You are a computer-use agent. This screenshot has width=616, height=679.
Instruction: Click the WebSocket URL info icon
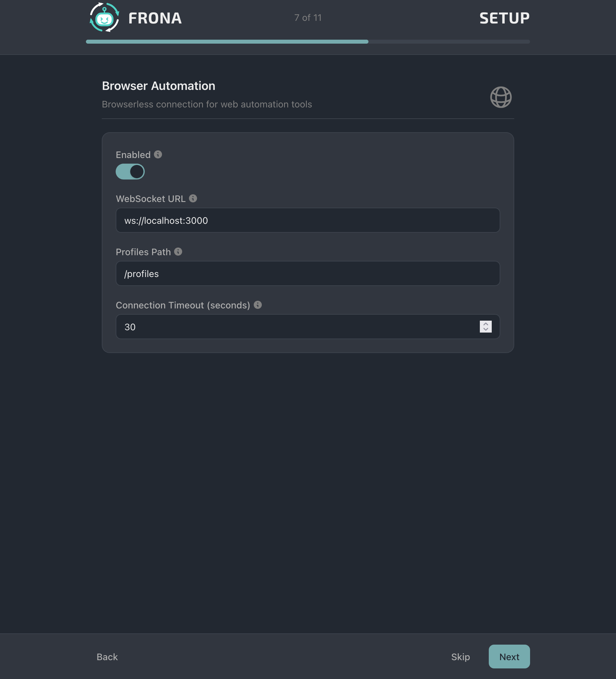[193, 198]
